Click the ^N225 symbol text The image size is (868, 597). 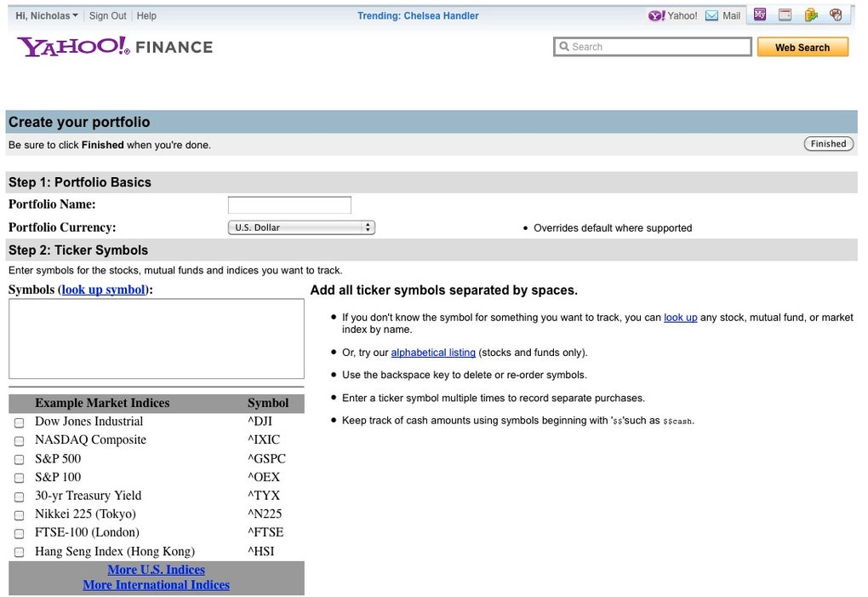265,514
